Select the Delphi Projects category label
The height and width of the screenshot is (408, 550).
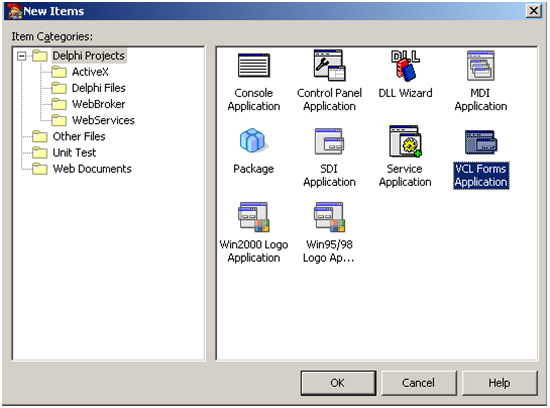pyautogui.click(x=89, y=56)
